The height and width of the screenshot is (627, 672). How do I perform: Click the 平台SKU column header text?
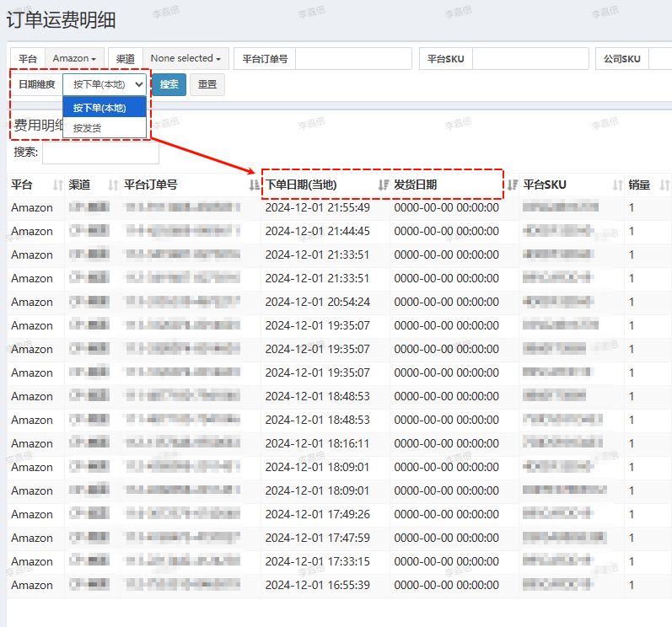pyautogui.click(x=545, y=185)
